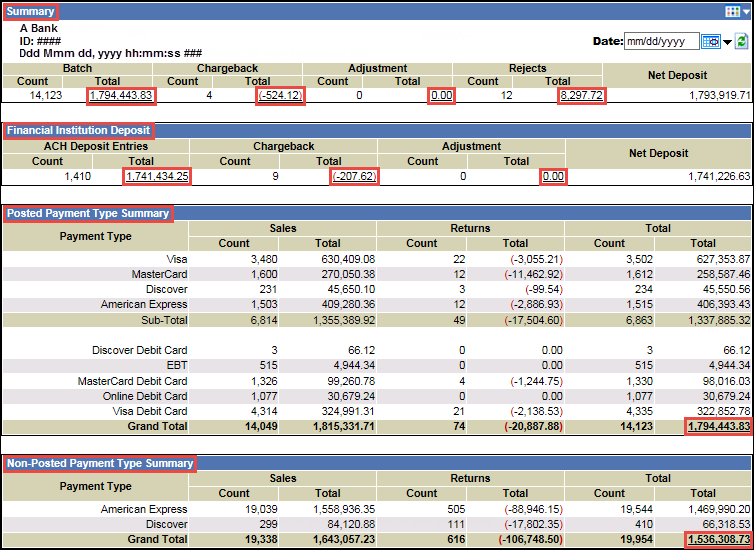Image resolution: width=754 pixels, height=550 pixels.
Task: Click the ACH Deposit Entries count 1,410
Action: tap(77, 176)
